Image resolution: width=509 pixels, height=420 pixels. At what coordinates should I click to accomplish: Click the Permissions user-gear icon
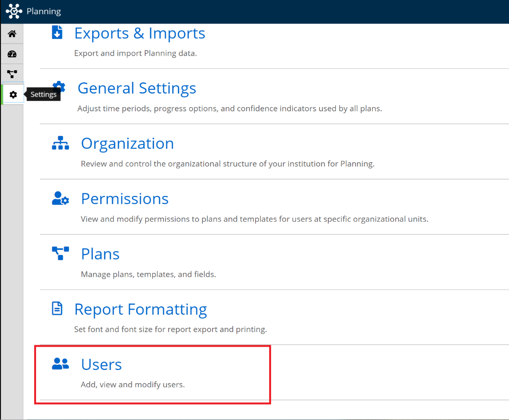point(60,198)
